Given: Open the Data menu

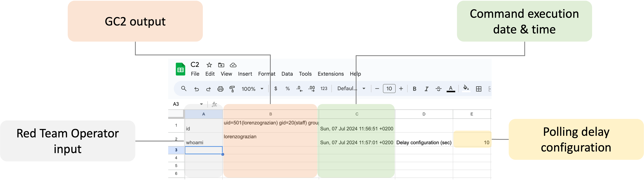Looking at the screenshot, I should click(287, 74).
